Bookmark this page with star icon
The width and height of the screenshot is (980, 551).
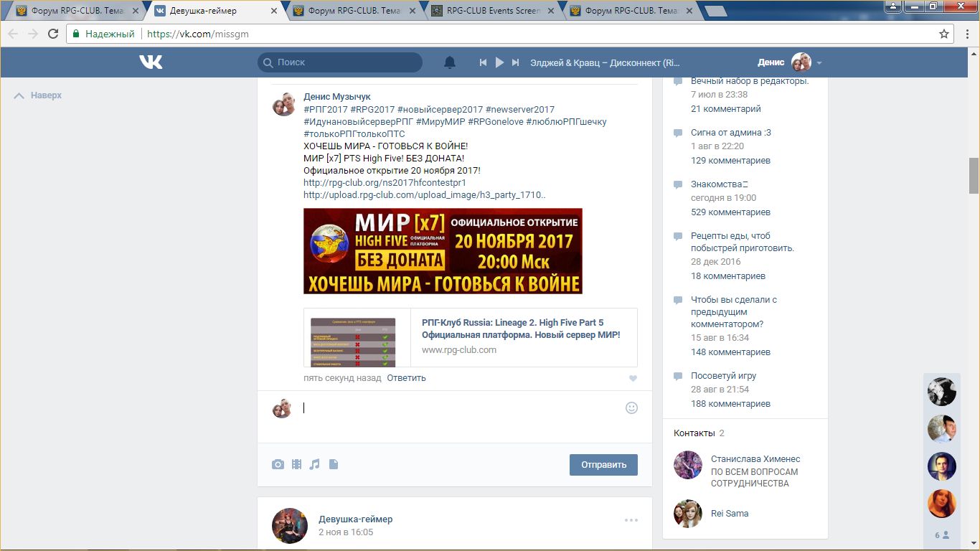pos(944,34)
